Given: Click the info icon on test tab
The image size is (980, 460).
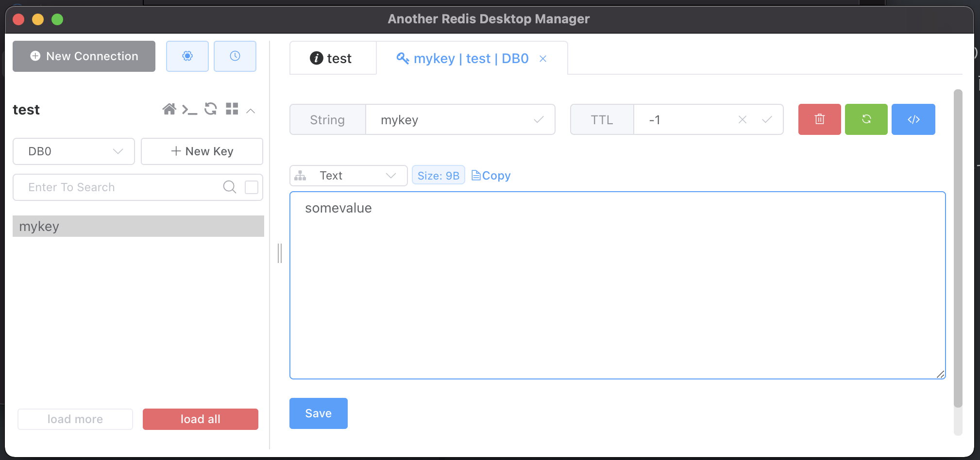Looking at the screenshot, I should point(317,58).
